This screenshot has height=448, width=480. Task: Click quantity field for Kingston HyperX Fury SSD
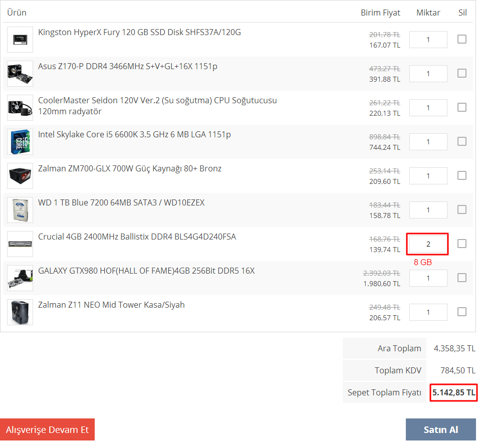(x=428, y=40)
